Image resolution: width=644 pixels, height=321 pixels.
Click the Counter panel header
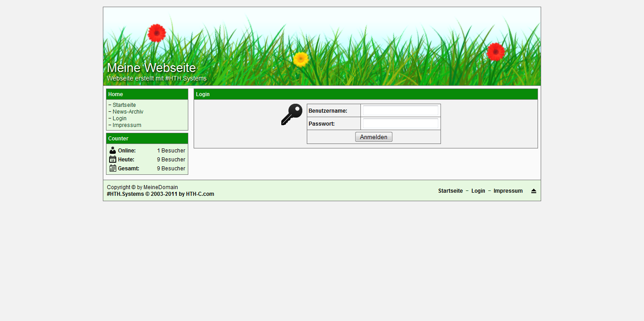(147, 139)
